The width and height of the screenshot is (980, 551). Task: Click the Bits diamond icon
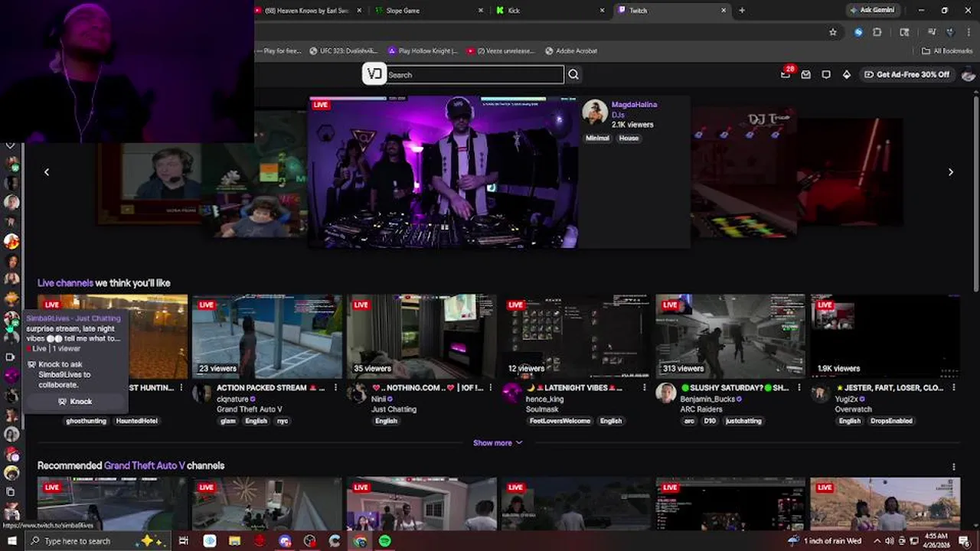point(846,74)
